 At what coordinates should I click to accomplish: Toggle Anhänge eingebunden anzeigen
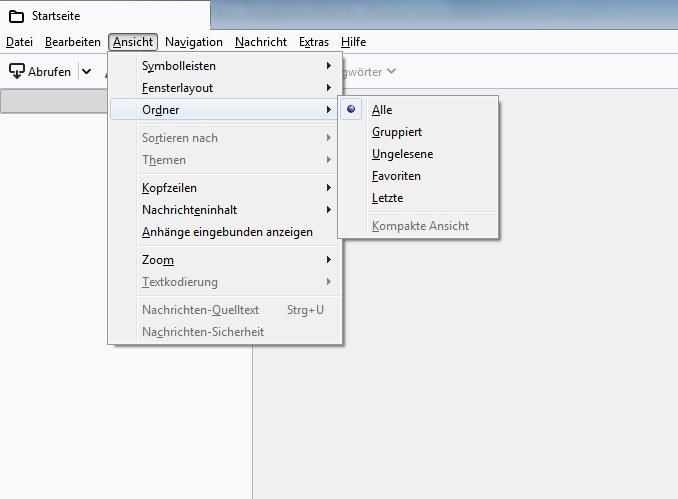[227, 232]
